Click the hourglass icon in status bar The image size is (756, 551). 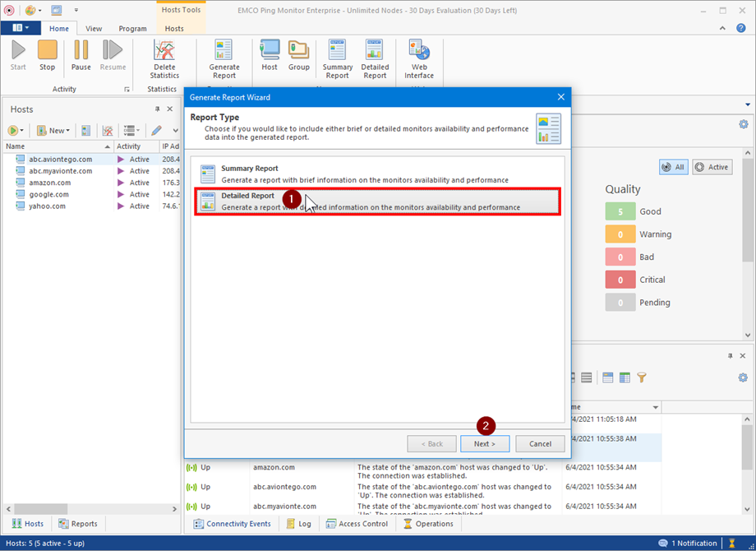pos(732,543)
